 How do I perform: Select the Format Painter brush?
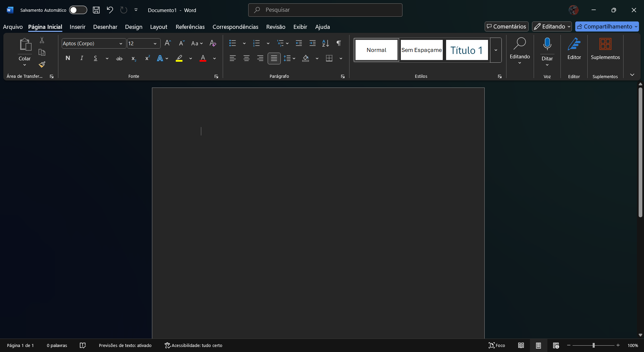point(42,64)
